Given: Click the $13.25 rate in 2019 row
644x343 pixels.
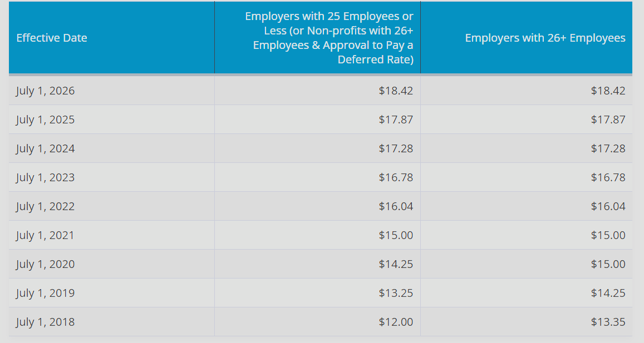Looking at the screenshot, I should pyautogui.click(x=396, y=293).
